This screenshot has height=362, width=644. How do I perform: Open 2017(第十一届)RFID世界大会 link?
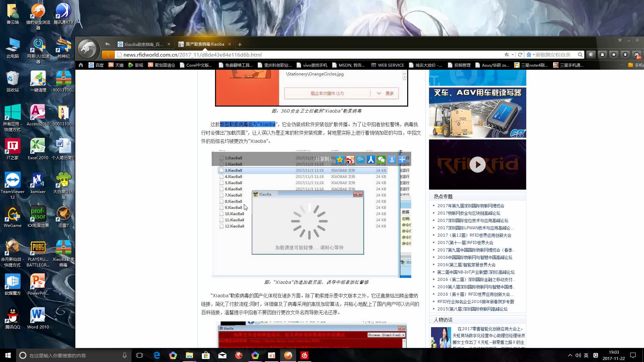tap(465, 243)
